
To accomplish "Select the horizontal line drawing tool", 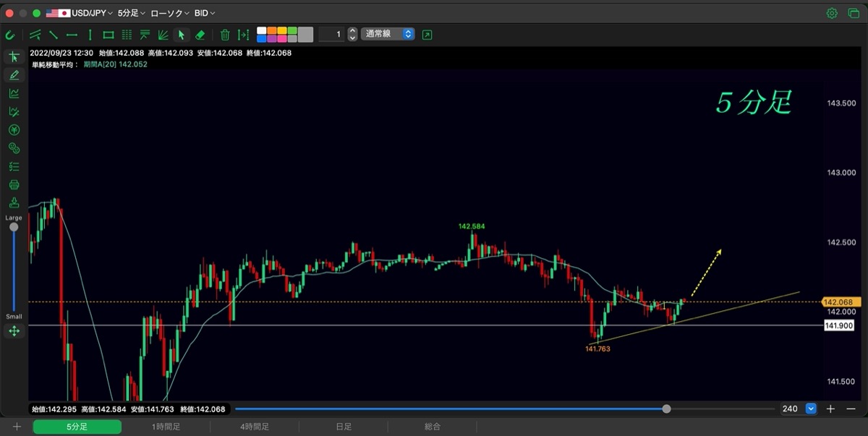I will [72, 34].
